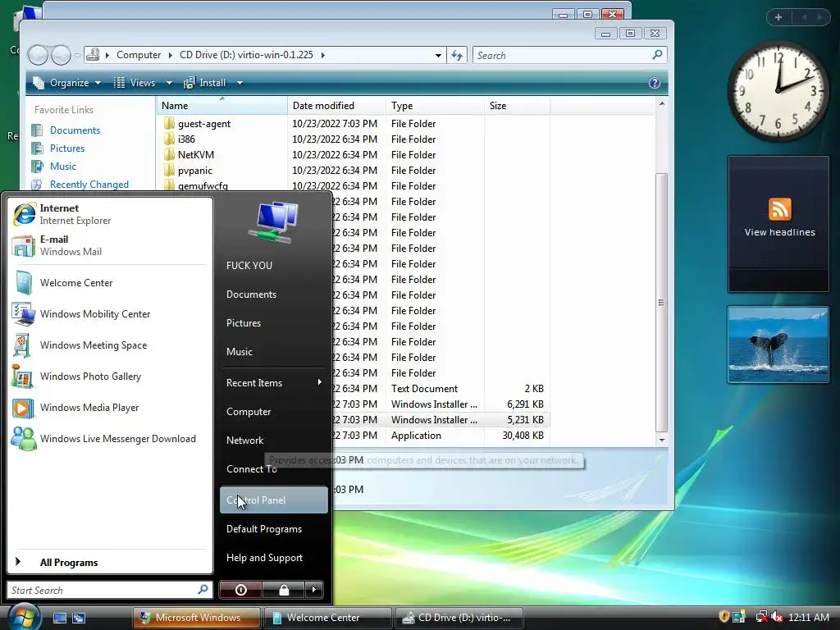The image size is (840, 630).
Task: Open Windows Live Messenger Download
Action: 110,439
